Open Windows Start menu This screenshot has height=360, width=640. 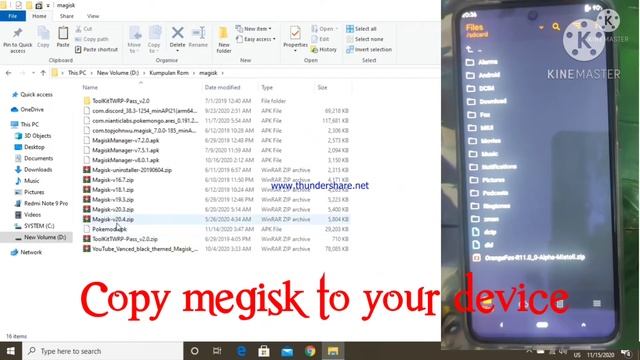(x=11, y=351)
